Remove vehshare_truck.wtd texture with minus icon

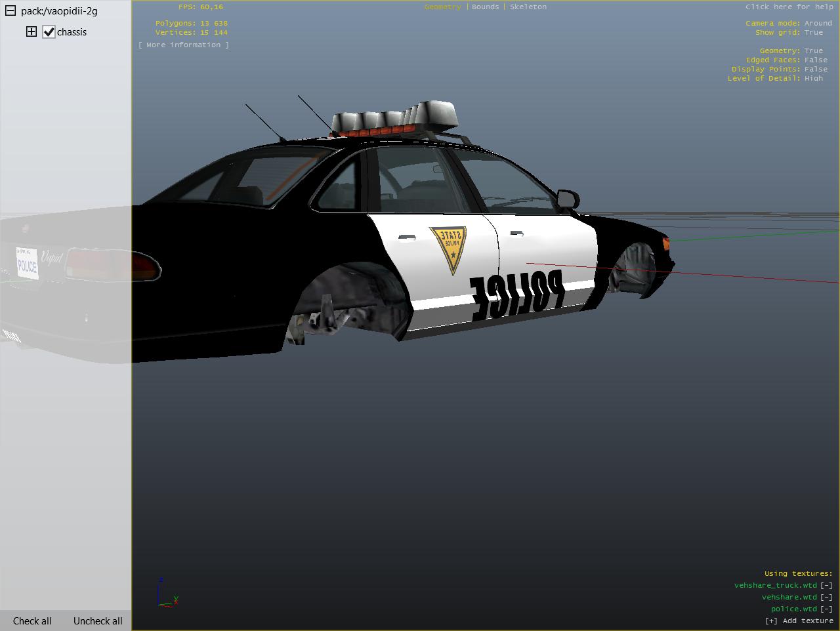(x=826, y=585)
